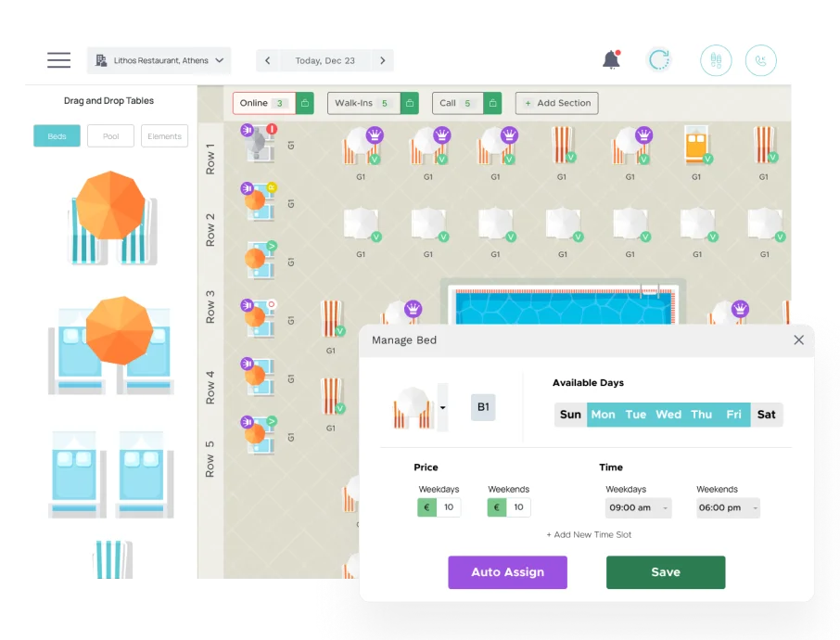Viewport: 840px width, 640px height.
Task: Click Add New Time Slot link
Action: (589, 534)
